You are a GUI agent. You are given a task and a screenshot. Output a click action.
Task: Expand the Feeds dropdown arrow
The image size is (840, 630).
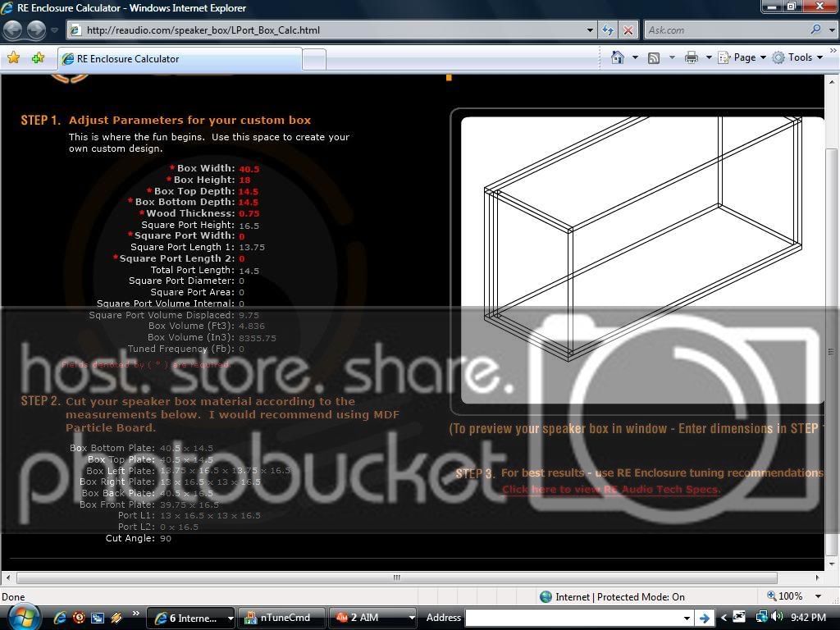click(x=672, y=57)
